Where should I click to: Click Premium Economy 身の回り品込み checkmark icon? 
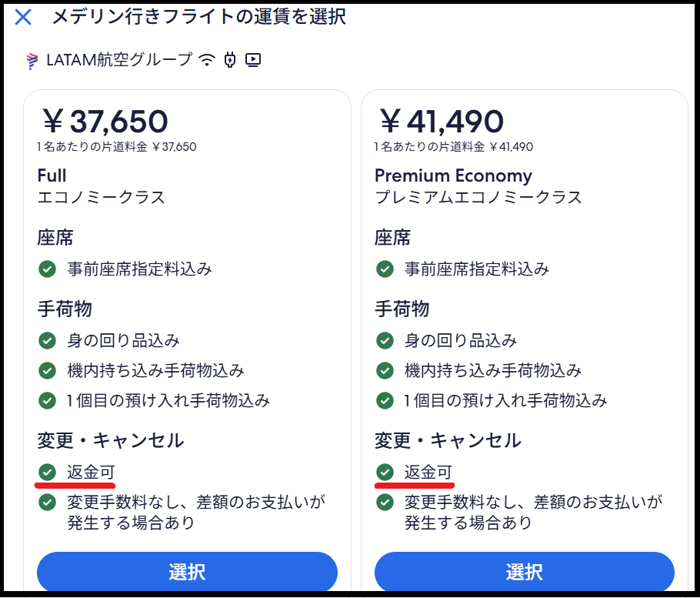385,341
